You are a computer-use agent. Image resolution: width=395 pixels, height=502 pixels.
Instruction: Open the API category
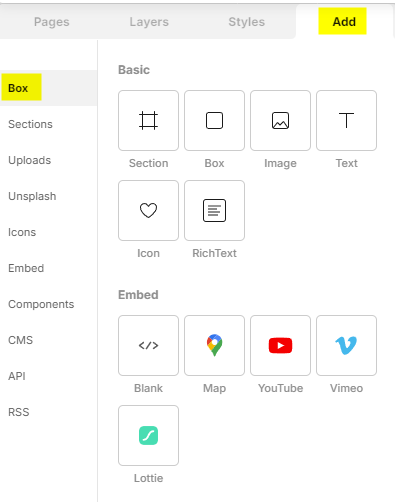coord(48,376)
